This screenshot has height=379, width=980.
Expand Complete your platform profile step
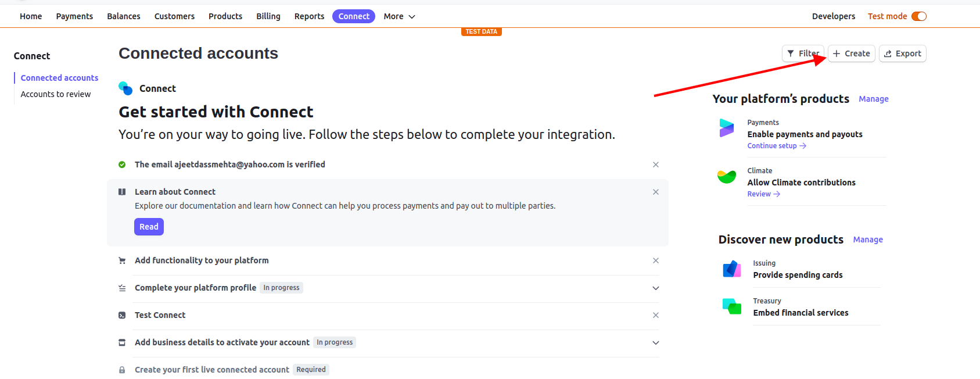pos(656,288)
